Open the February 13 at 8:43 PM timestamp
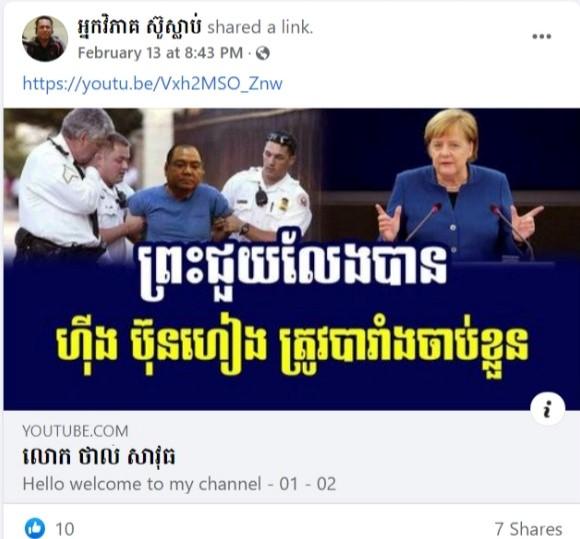Viewport: 580px width, 539px height. tap(160, 53)
